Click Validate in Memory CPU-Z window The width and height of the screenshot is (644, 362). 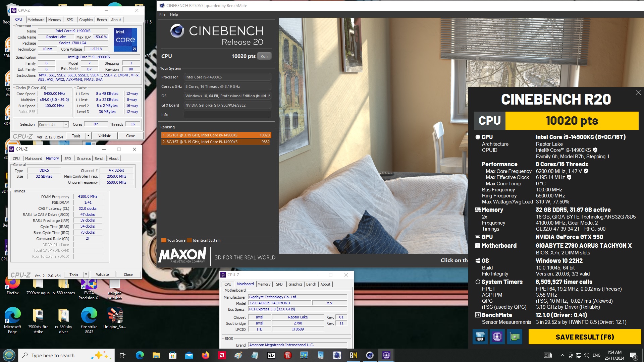pyautogui.click(x=102, y=275)
